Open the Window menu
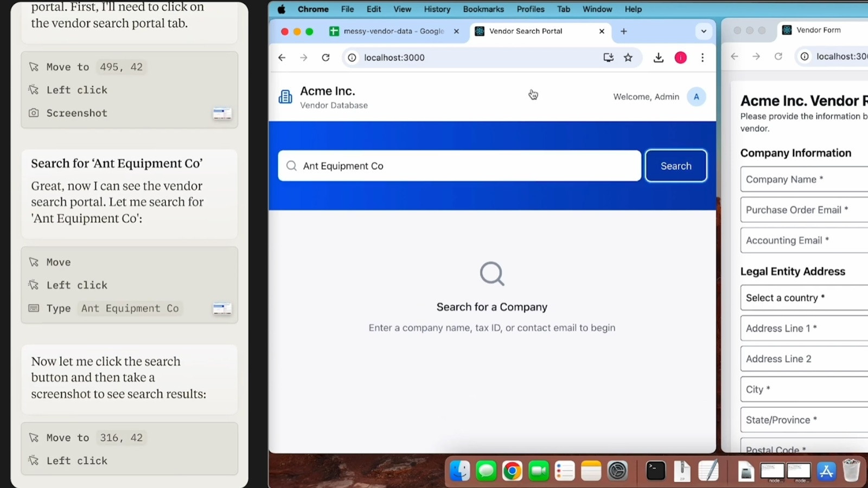Image resolution: width=868 pixels, height=488 pixels. click(597, 9)
